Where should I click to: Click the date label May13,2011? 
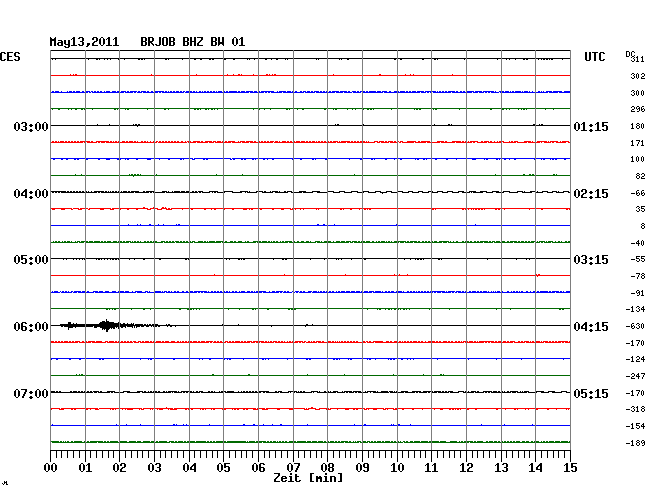(x=84, y=42)
